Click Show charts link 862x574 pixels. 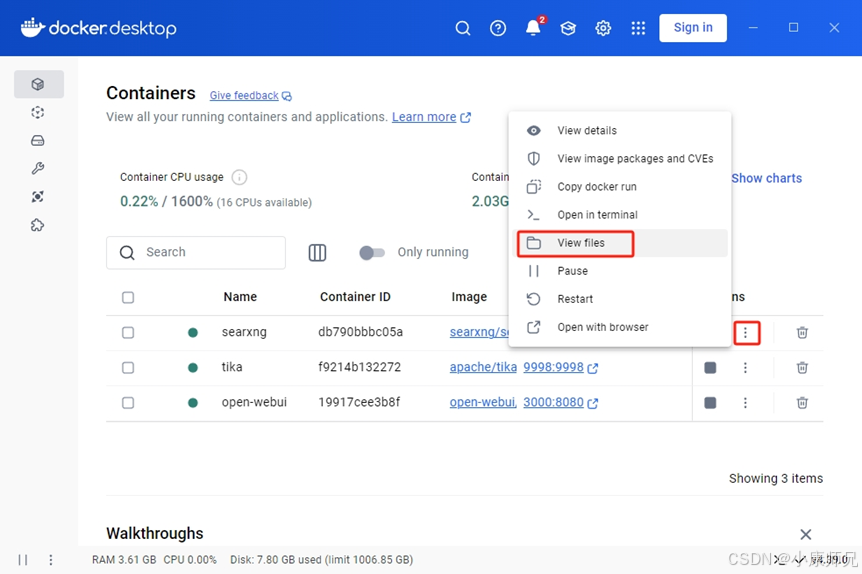(766, 178)
